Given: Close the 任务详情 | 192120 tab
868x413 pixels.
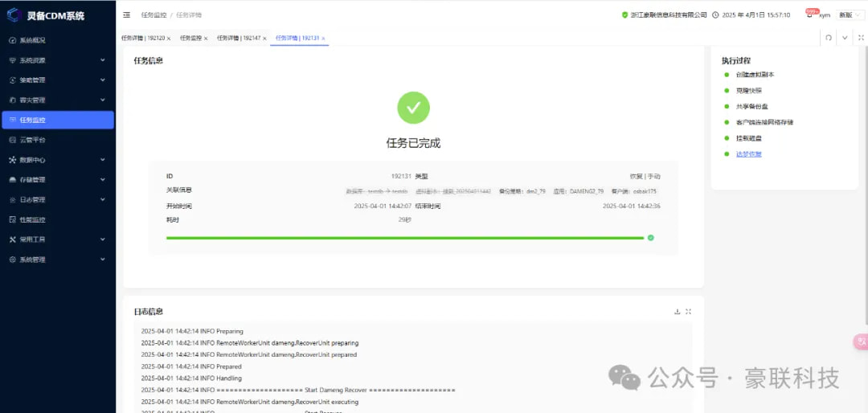Looking at the screenshot, I should tap(169, 39).
